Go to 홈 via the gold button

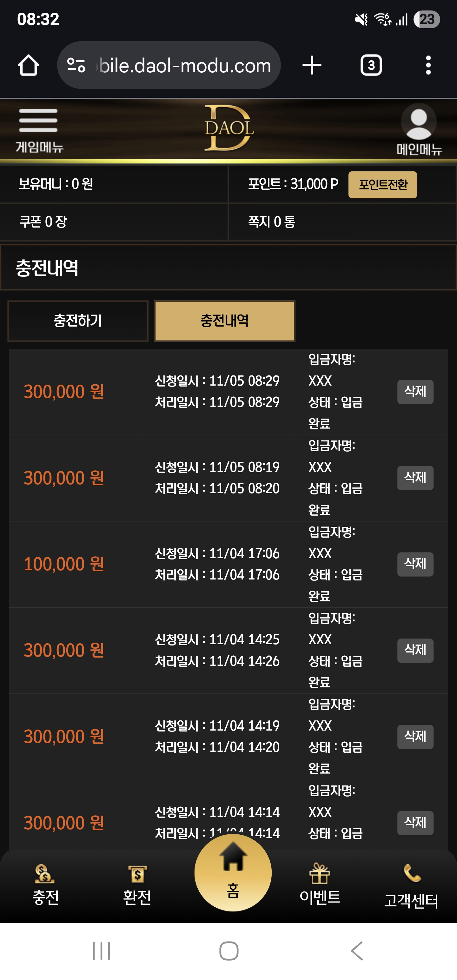tap(233, 873)
